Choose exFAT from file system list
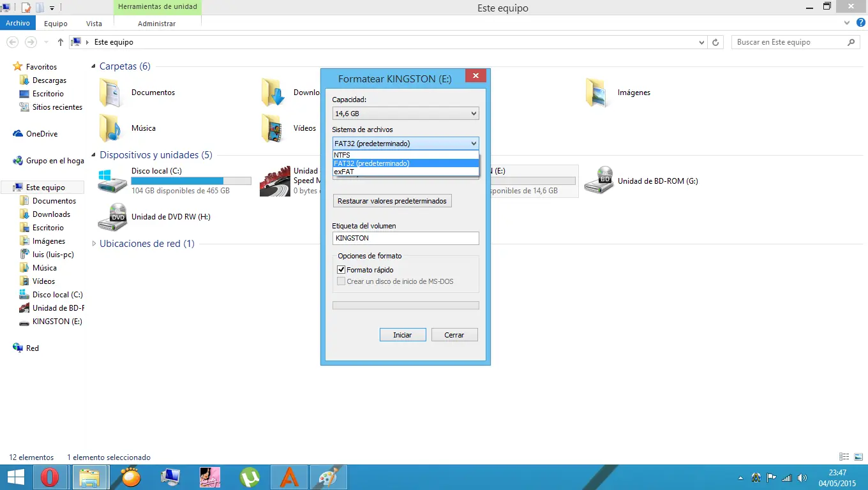The height and width of the screenshot is (490, 868). (x=405, y=172)
